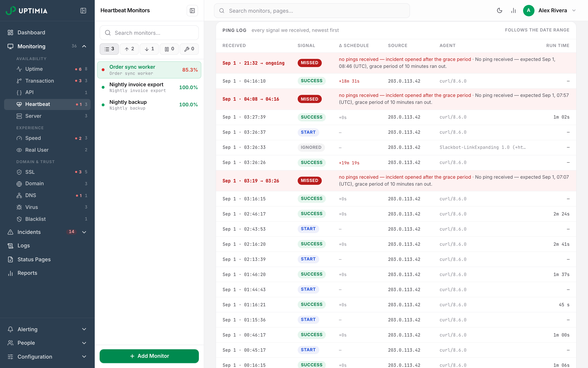Filter monitors that are down (1)
Screen dimensions: 588x368
(x=149, y=49)
